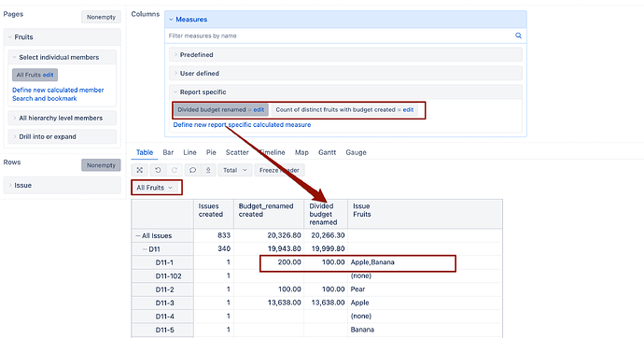Click the search magnifier in measures filter
Viewport: 644px width, 338px height.
tap(518, 35)
